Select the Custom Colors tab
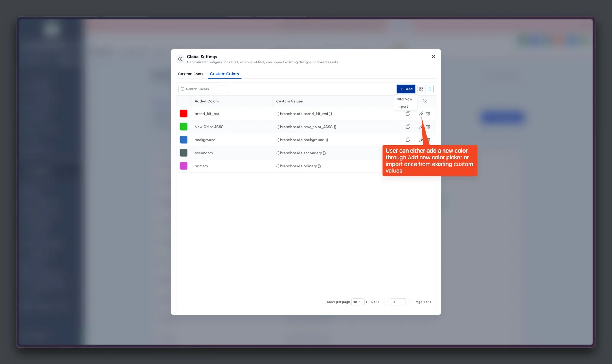 (x=225, y=74)
